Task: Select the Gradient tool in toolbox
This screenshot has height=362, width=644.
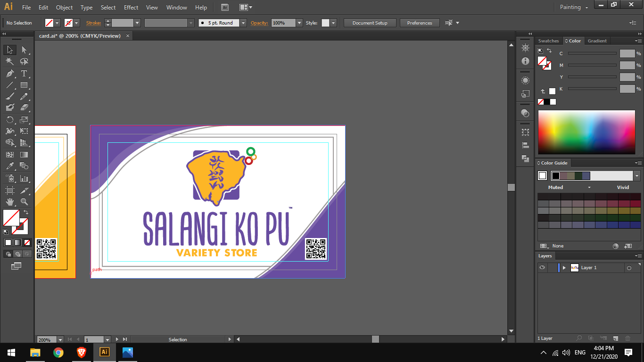Action: [24, 154]
